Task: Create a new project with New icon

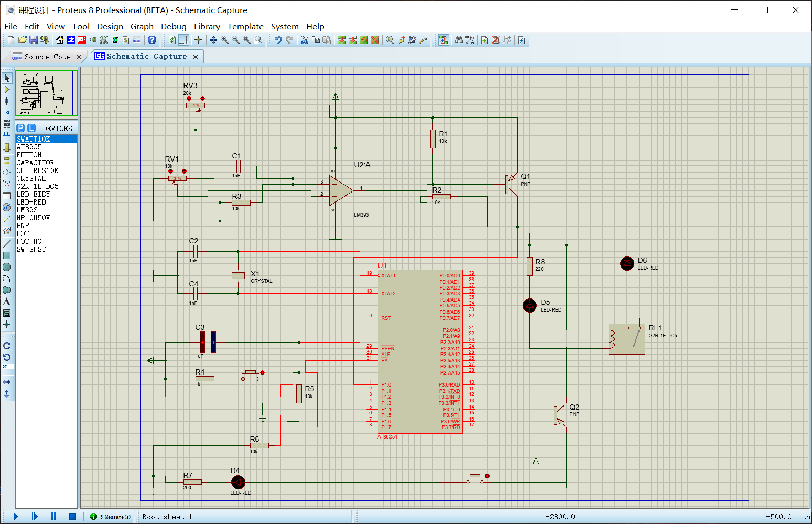Action: click(11, 40)
